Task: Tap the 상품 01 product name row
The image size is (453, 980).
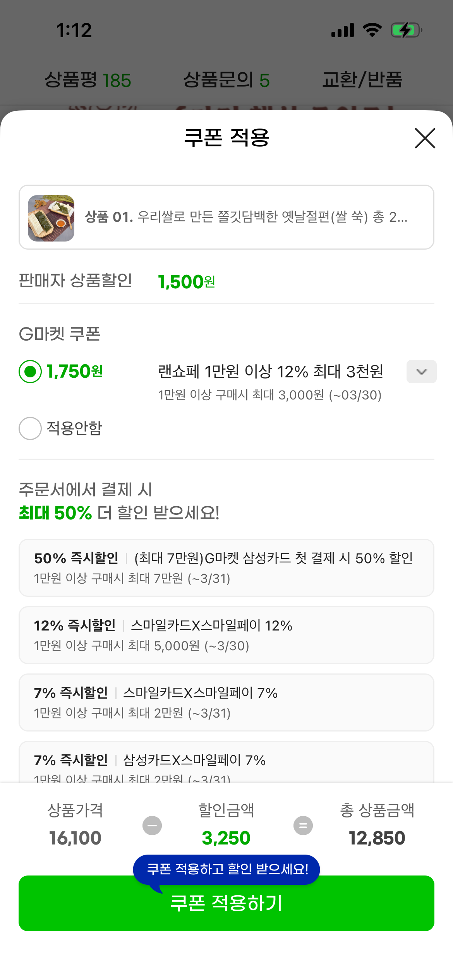Action: pyautogui.click(x=246, y=217)
